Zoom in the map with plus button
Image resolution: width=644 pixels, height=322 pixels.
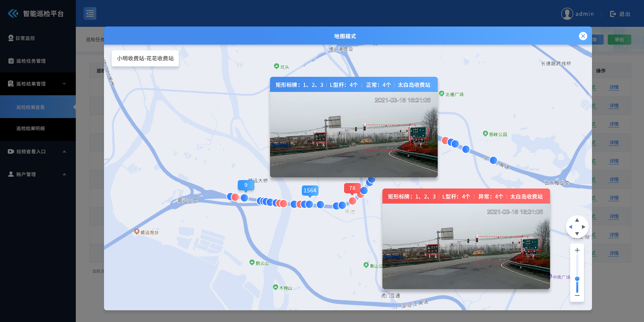click(x=577, y=250)
